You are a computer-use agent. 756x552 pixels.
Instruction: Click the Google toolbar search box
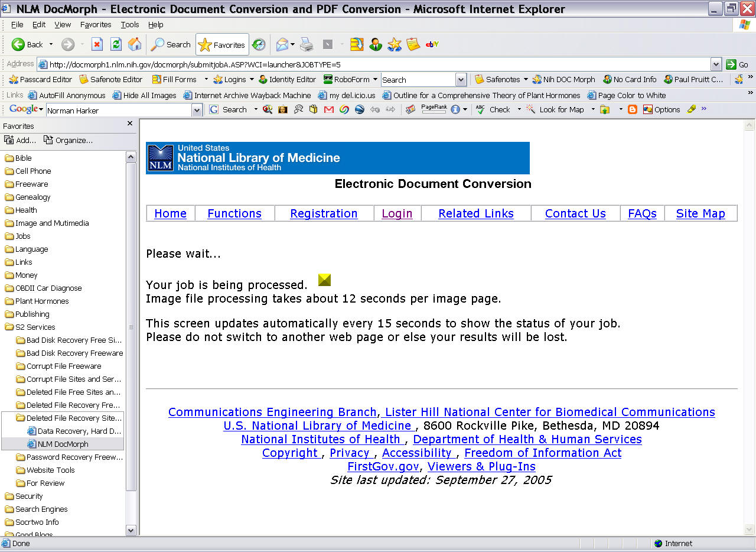click(x=119, y=111)
